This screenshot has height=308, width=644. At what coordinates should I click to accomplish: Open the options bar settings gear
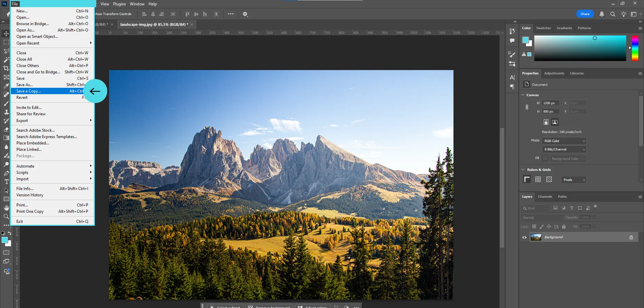[x=245, y=14]
